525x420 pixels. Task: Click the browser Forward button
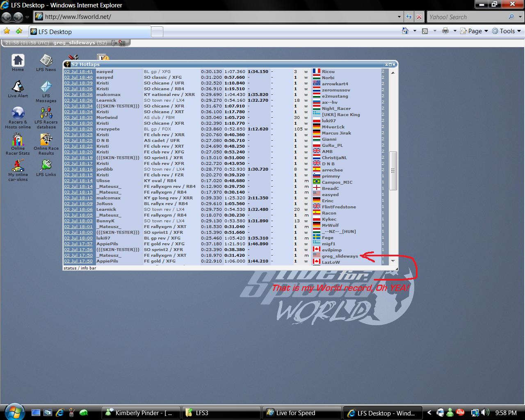18,17
